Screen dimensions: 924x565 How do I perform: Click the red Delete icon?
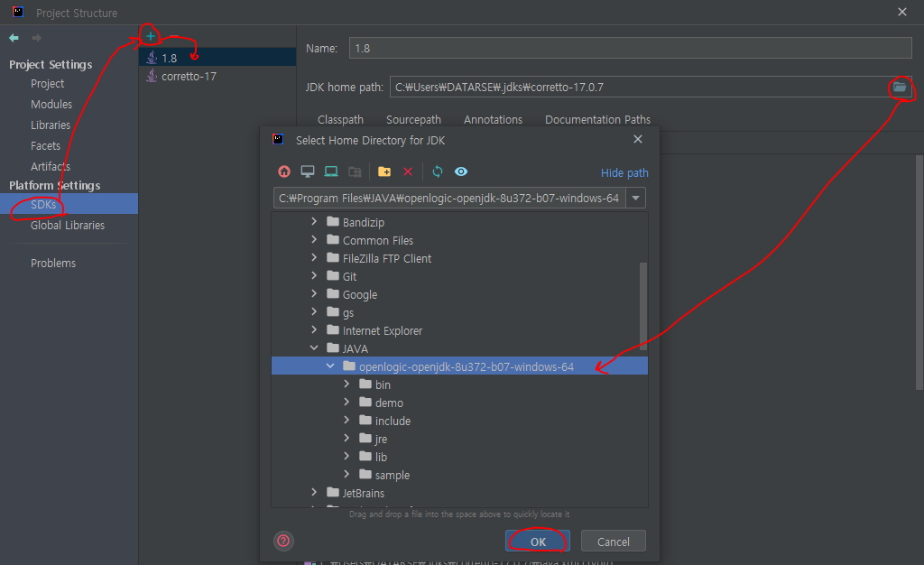click(408, 171)
